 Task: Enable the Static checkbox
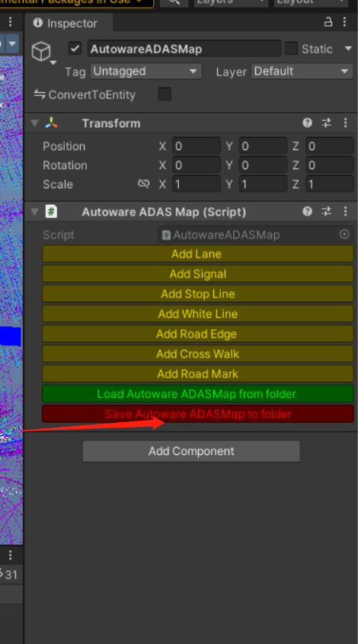coord(291,49)
